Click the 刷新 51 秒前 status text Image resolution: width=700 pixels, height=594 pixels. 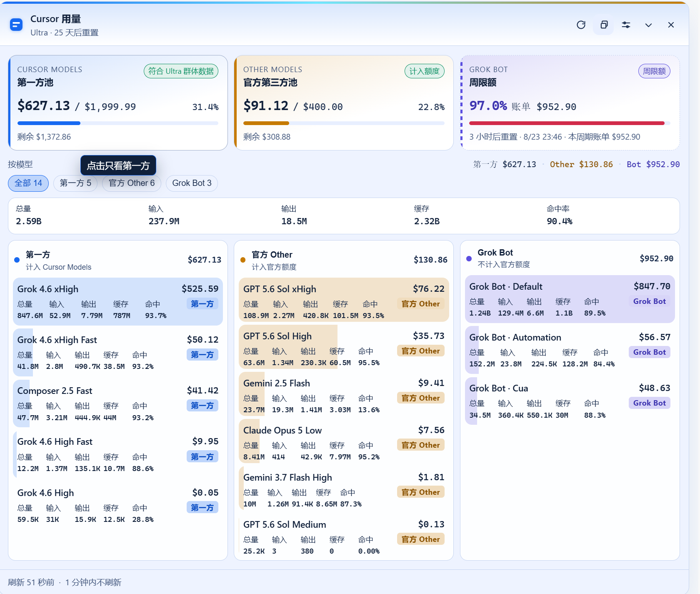pos(31,582)
